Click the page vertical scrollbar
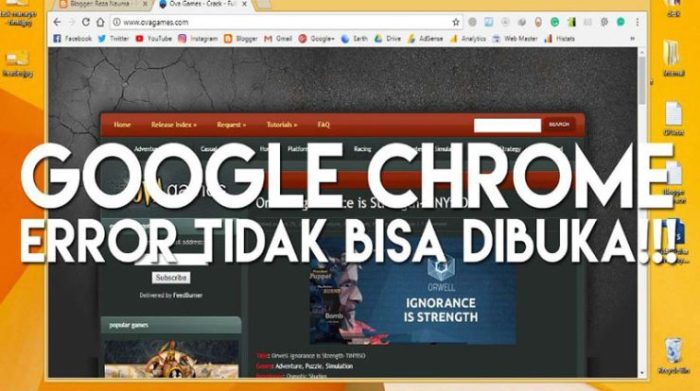 (642, 212)
